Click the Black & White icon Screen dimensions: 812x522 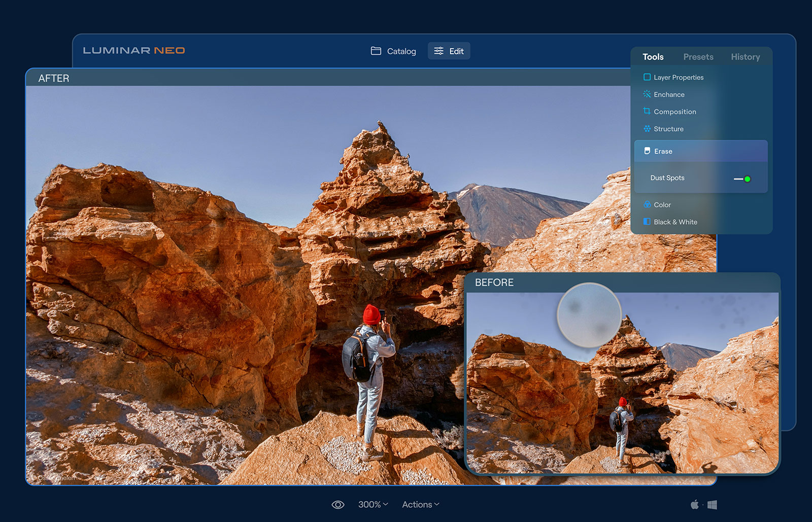coord(647,222)
